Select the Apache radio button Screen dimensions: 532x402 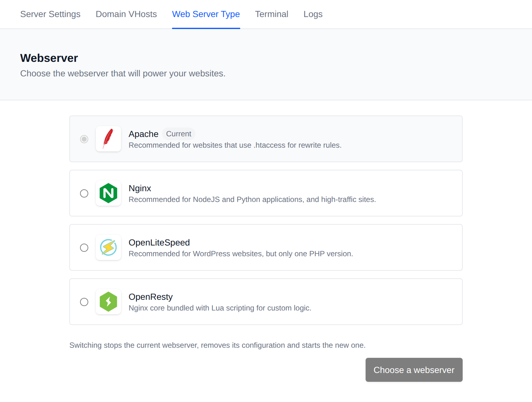click(x=84, y=139)
